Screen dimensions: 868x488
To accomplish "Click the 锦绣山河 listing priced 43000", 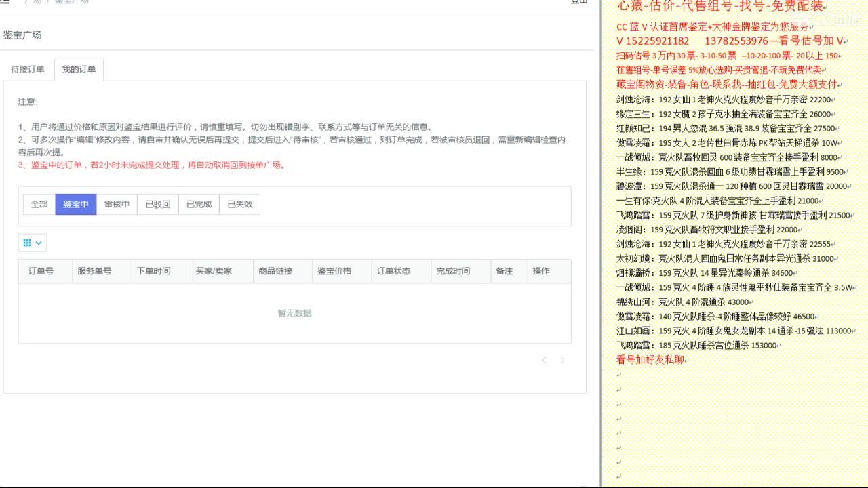I will (683, 302).
